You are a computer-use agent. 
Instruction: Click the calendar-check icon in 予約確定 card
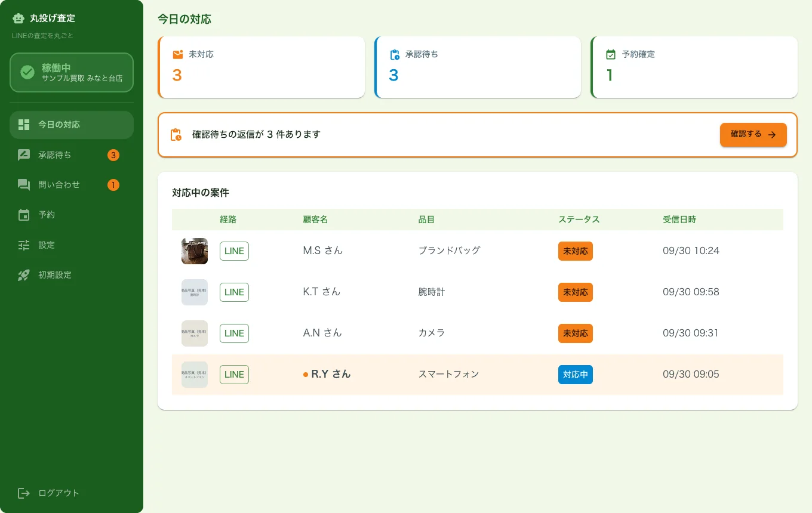(x=611, y=54)
